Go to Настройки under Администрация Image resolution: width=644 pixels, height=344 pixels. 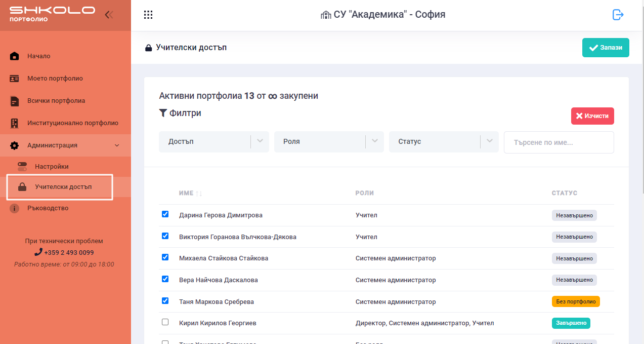tap(52, 167)
